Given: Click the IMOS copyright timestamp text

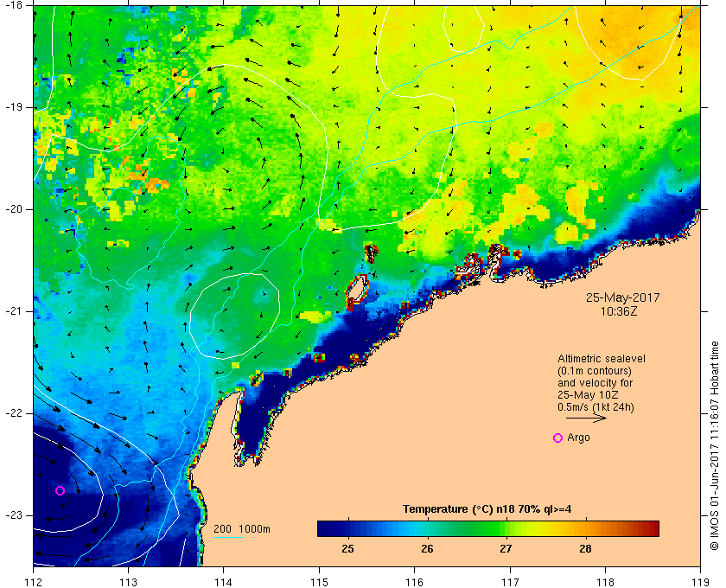Looking at the screenshot, I should pyautogui.click(x=715, y=445).
